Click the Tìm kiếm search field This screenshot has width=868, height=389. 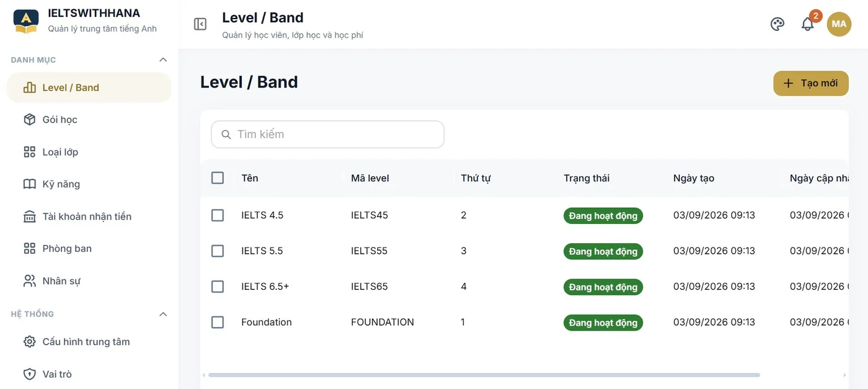(327, 135)
